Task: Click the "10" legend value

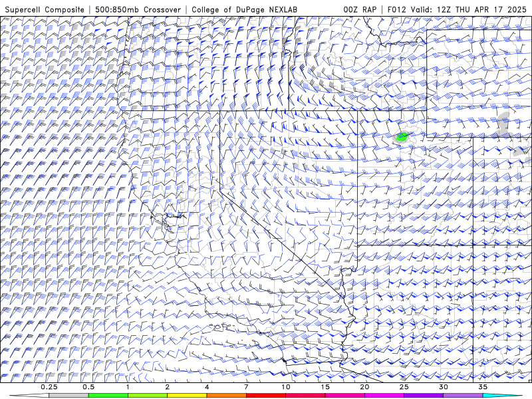Action: point(286,387)
